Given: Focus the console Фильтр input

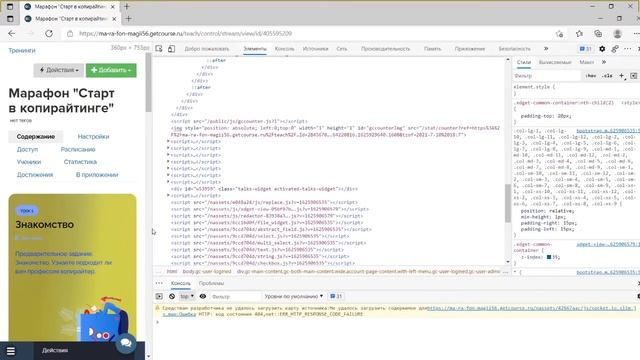Looking at the screenshot, I should (x=235, y=296).
